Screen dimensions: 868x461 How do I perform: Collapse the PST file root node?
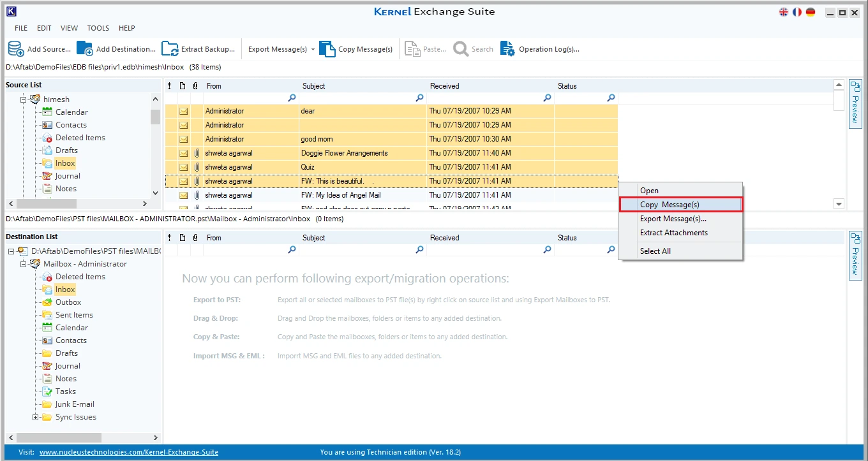(11, 251)
